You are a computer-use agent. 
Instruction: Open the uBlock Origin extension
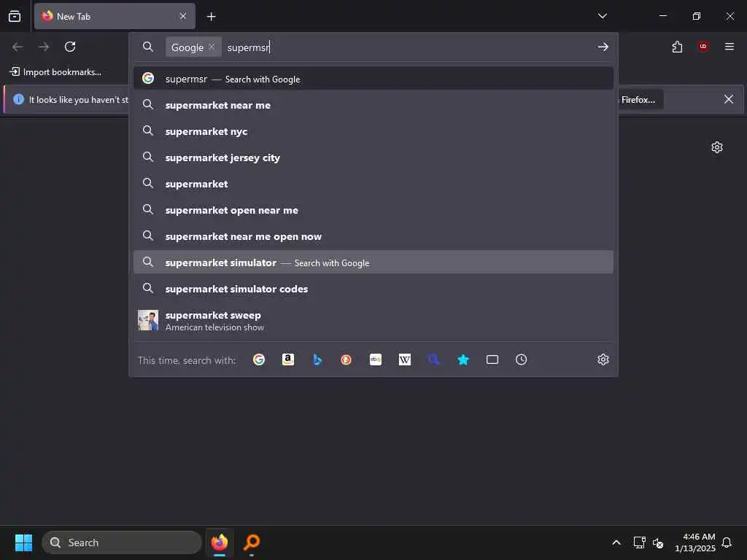[703, 47]
